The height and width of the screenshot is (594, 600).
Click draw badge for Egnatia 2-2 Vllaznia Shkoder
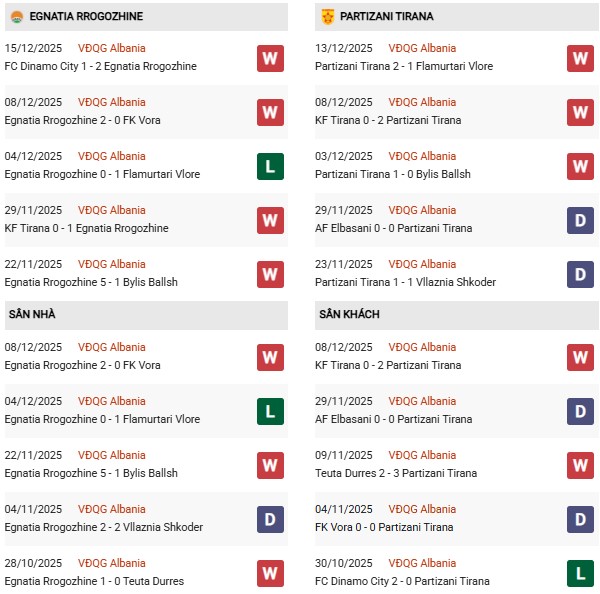tap(270, 519)
